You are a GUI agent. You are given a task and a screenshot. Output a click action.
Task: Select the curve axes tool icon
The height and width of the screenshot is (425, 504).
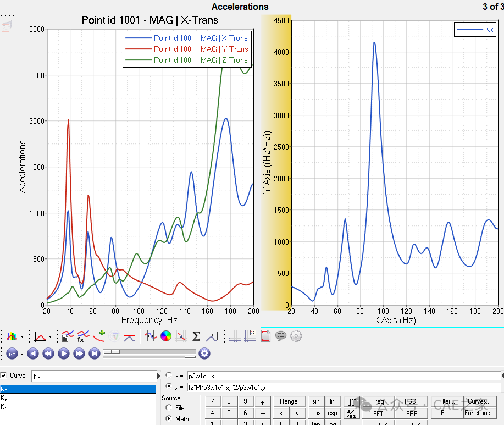pyautogui.click(x=40, y=336)
